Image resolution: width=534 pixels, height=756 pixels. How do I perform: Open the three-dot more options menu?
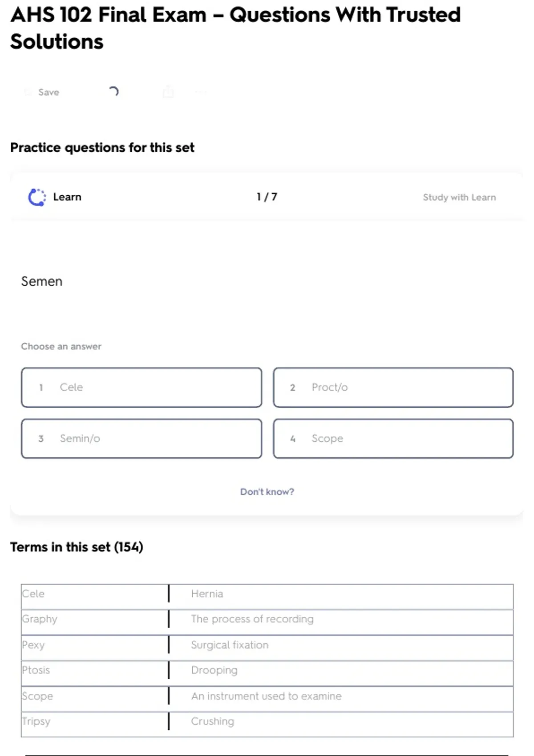(x=201, y=92)
